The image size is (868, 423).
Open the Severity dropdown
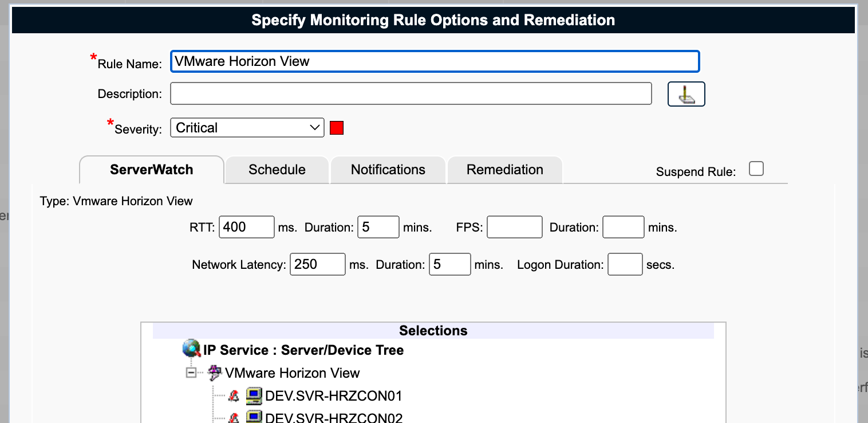pyautogui.click(x=247, y=127)
